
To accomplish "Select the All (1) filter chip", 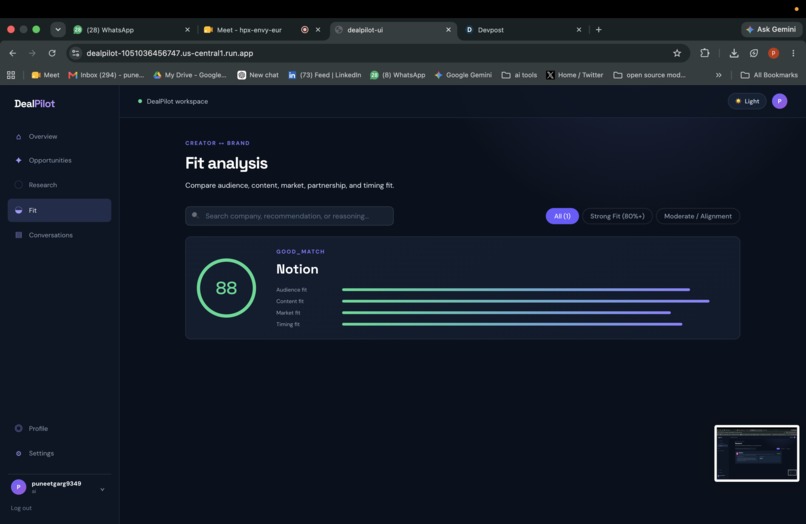I will click(x=562, y=216).
